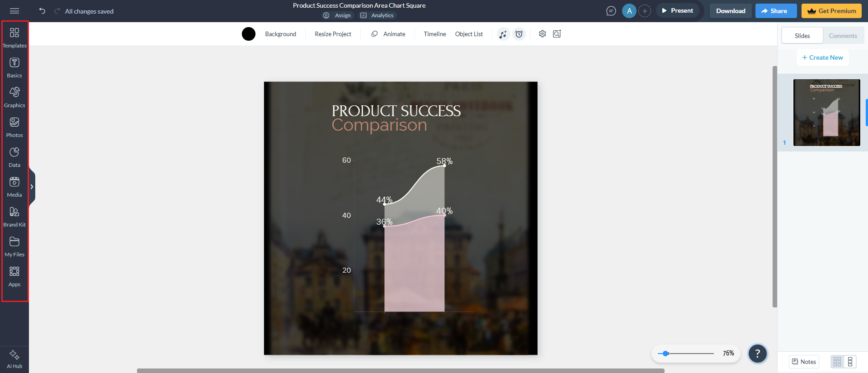868x373 pixels.
Task: Open the Graphics panel
Action: coord(14,97)
